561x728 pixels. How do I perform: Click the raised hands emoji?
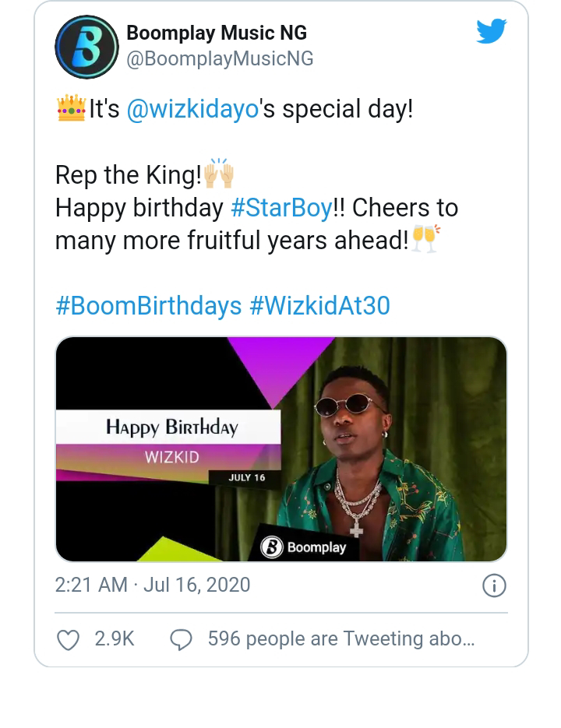[x=219, y=174]
